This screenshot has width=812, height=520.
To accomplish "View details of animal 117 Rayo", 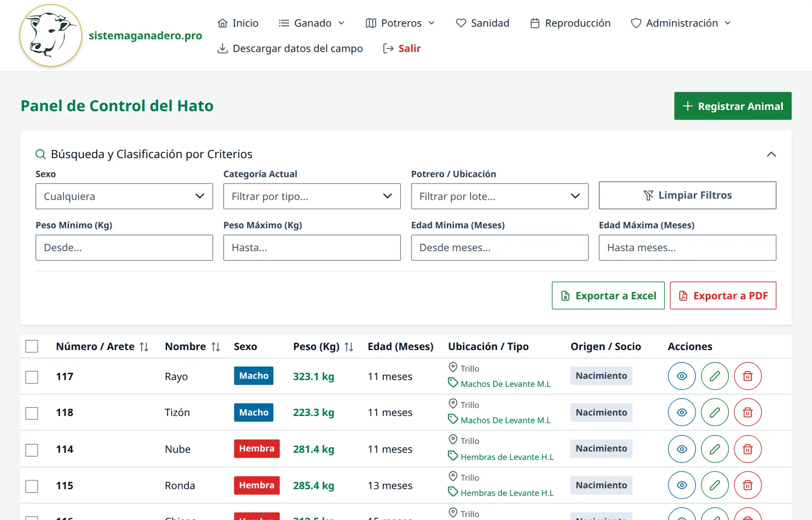I will pos(682,376).
